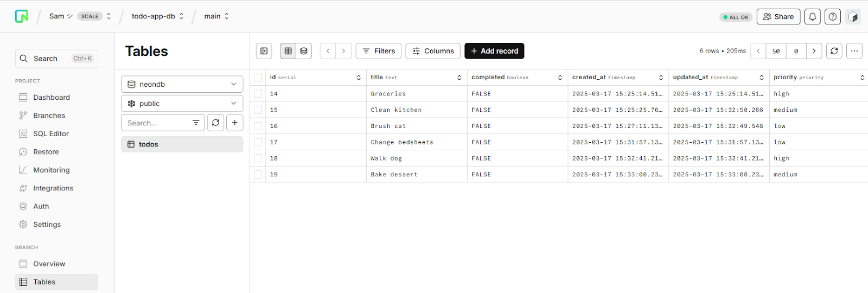Open the main branch selector

[216, 16]
